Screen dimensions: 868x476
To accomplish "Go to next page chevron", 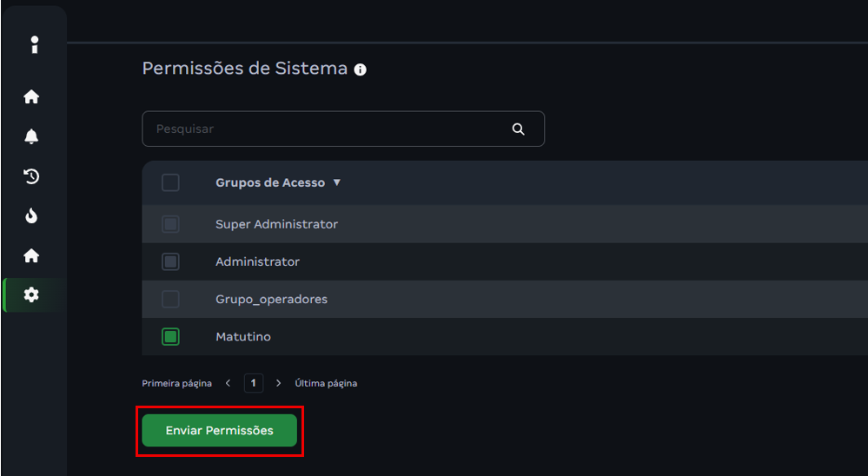I will click(x=278, y=383).
